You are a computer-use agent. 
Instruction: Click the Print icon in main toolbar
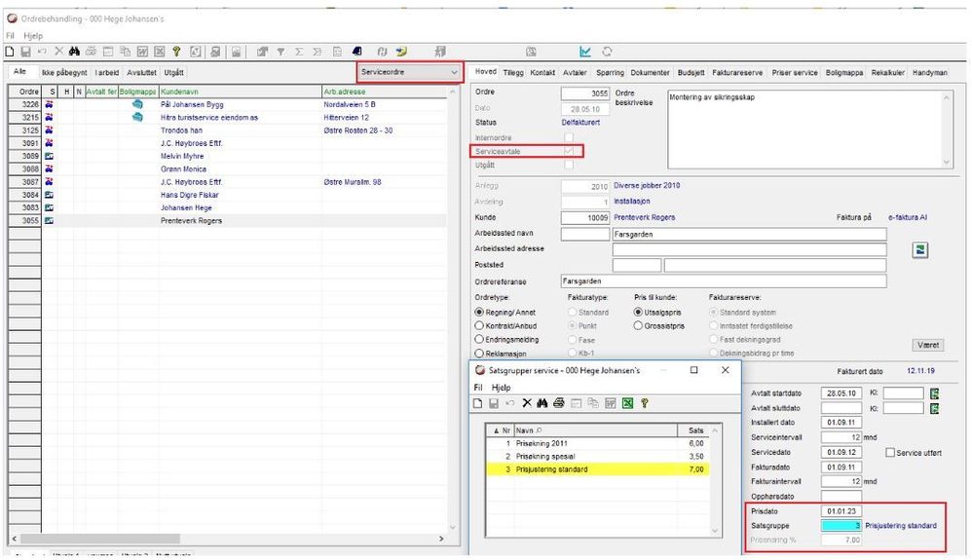coord(92,52)
